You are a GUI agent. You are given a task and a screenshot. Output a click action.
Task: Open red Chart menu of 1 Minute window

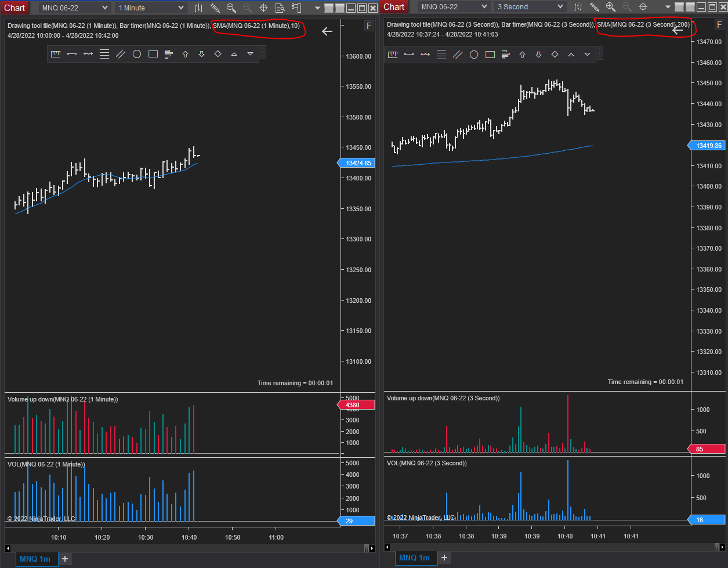(x=15, y=8)
